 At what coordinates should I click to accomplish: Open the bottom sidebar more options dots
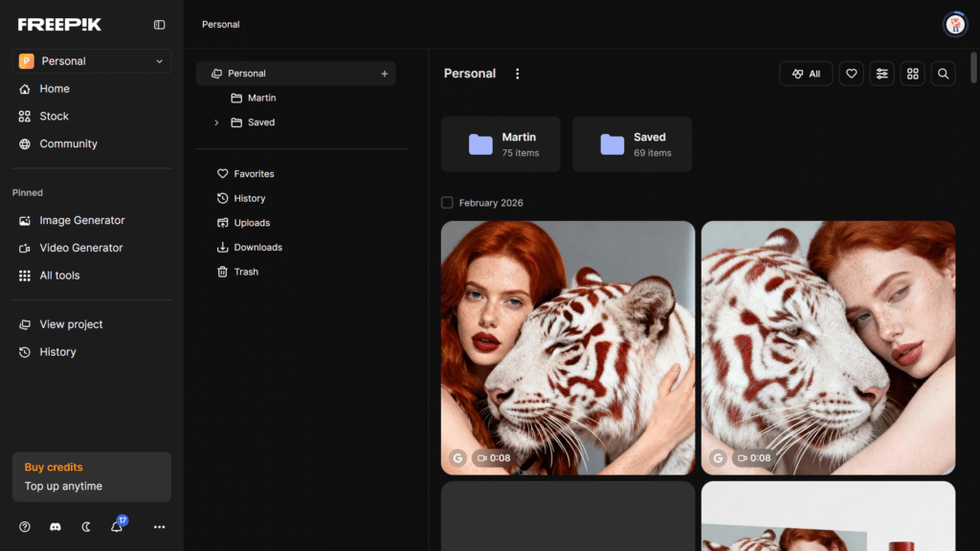tap(160, 527)
